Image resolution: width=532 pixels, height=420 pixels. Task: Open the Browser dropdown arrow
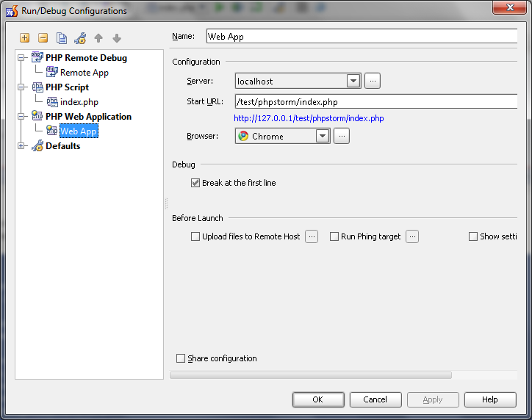point(323,136)
